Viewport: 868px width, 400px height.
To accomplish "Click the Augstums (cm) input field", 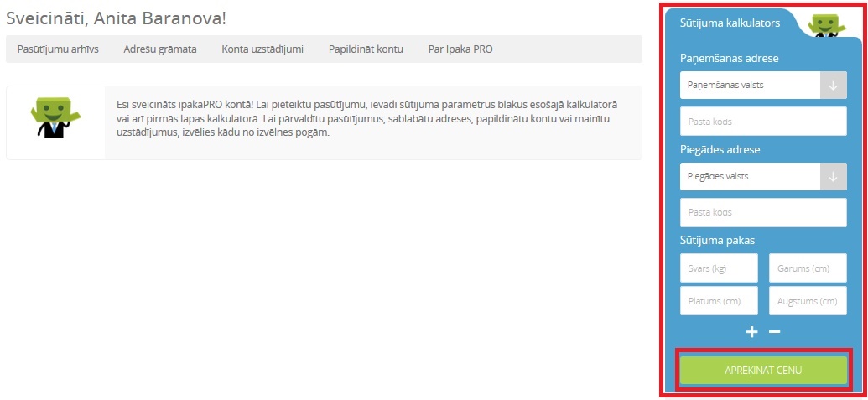I will pyautogui.click(x=808, y=300).
